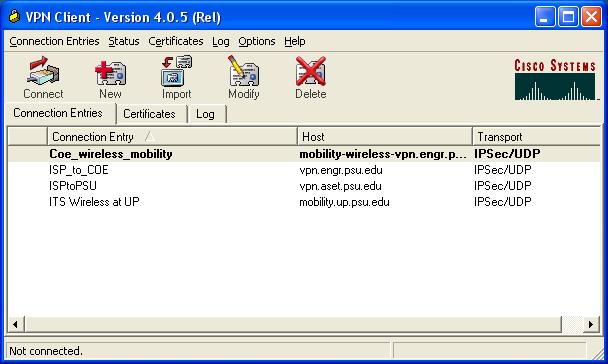The height and width of the screenshot is (364, 608).
Task: Switch to the Log tab
Action: point(205,114)
